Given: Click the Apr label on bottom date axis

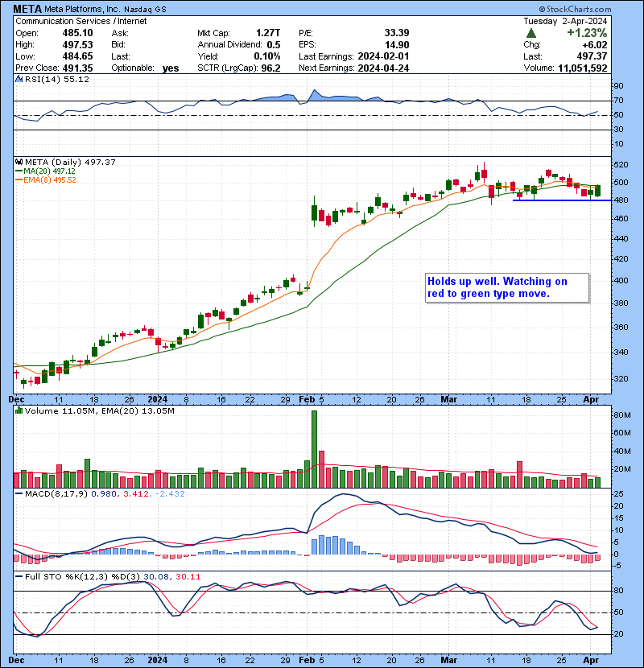Looking at the screenshot, I should (x=591, y=660).
